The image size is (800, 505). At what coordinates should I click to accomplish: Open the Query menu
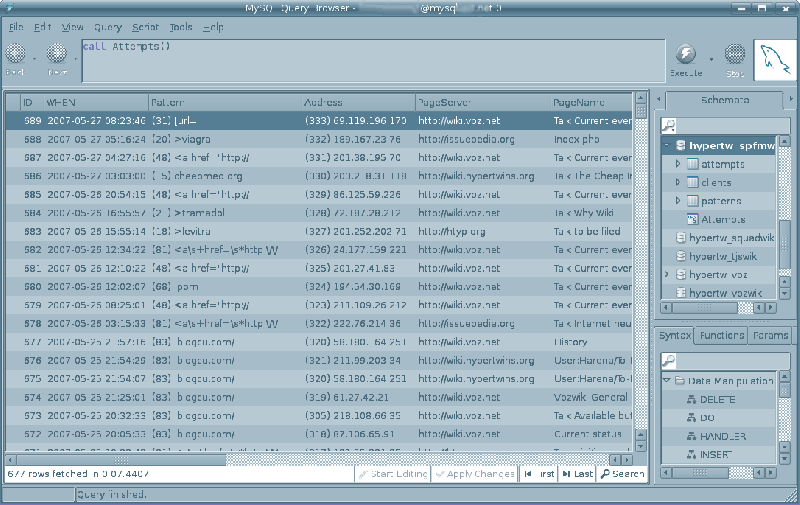click(x=107, y=27)
